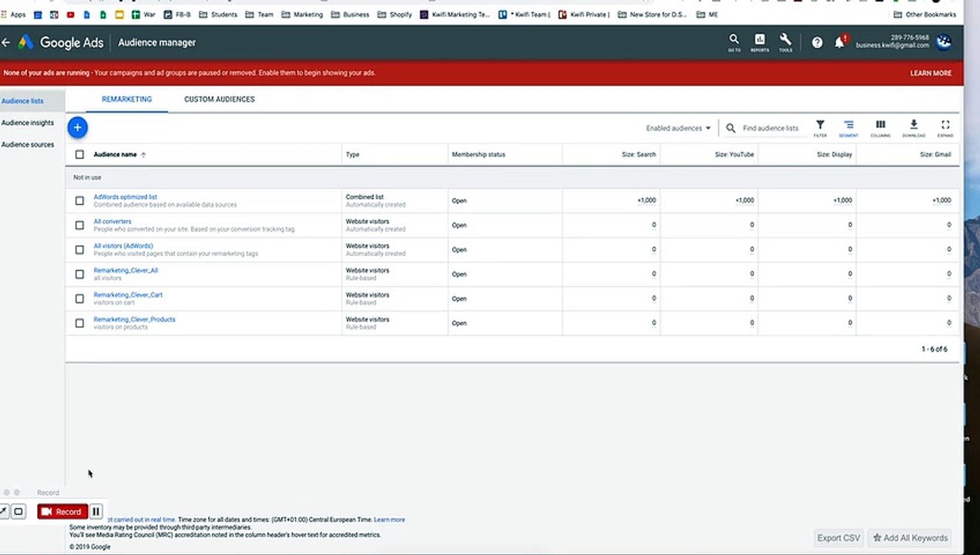Open the Tools wrench icon
This screenshot has width=980, height=555.
[785, 42]
